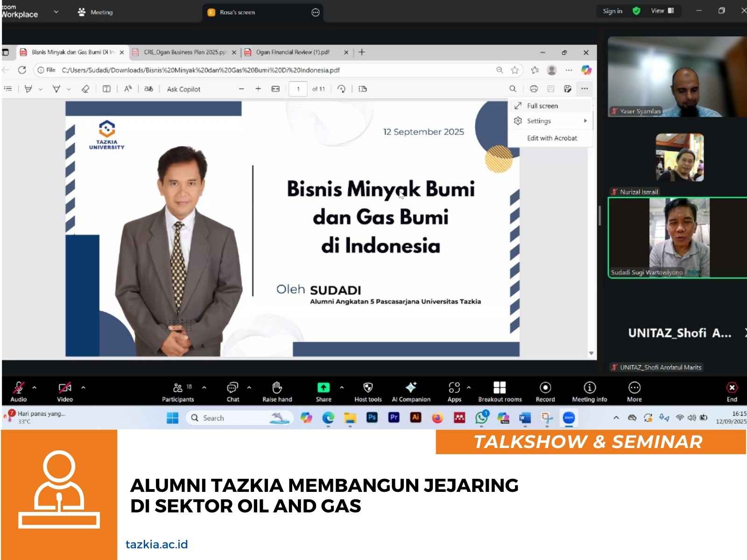Switch to Ogan Financial Review PDF tab
This screenshot has height=560, width=747.
[x=292, y=52]
